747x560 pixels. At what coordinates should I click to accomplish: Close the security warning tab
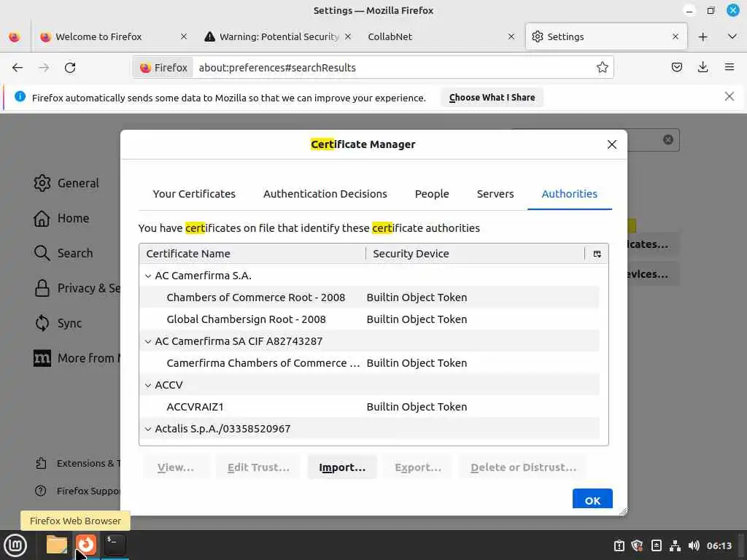(348, 36)
